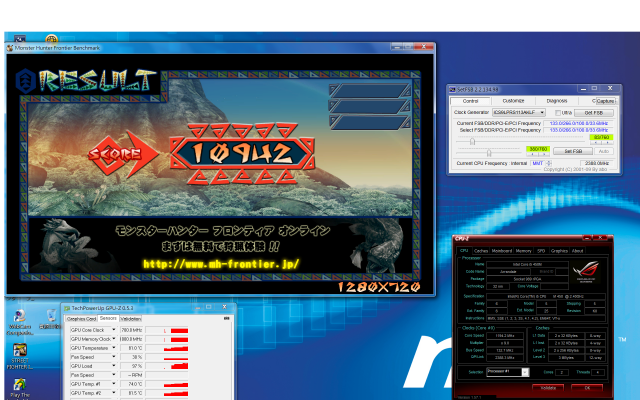Open GPU Temp. #2 sensor dropdown
This screenshot has height=400, width=640.
114,393
